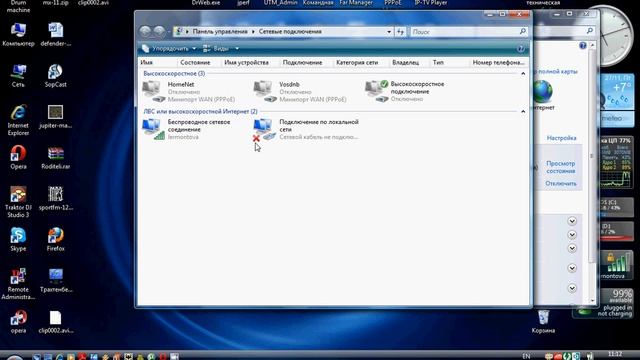Sort by the Владелец column header

pos(406,62)
